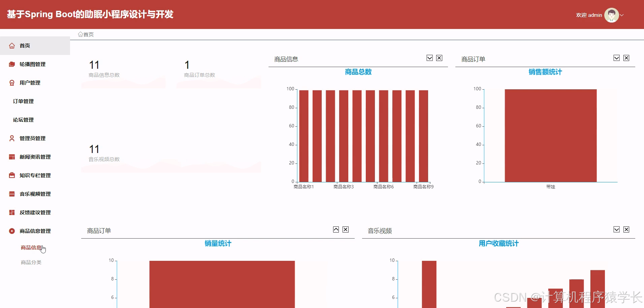The width and height of the screenshot is (644, 308).
Task: Click the 管理员管理 person icon
Action: click(x=12, y=138)
